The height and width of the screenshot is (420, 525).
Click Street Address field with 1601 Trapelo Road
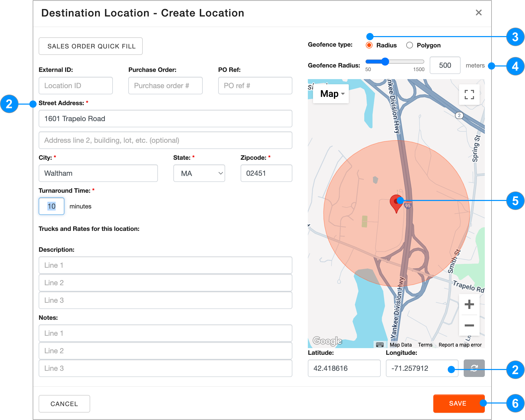point(165,119)
